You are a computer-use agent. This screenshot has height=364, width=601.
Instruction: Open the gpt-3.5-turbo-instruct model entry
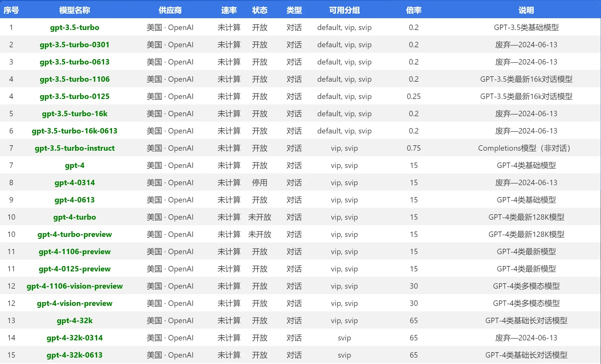(74, 148)
